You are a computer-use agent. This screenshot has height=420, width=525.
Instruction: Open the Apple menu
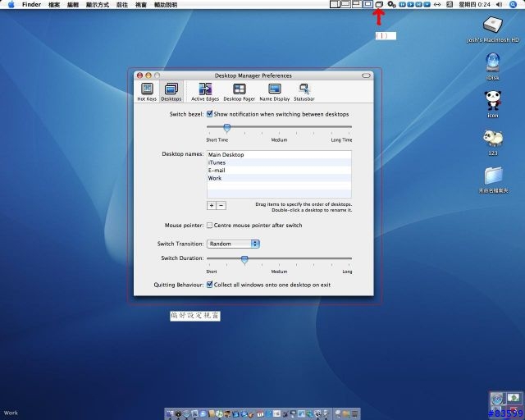pyautogui.click(x=11, y=4)
